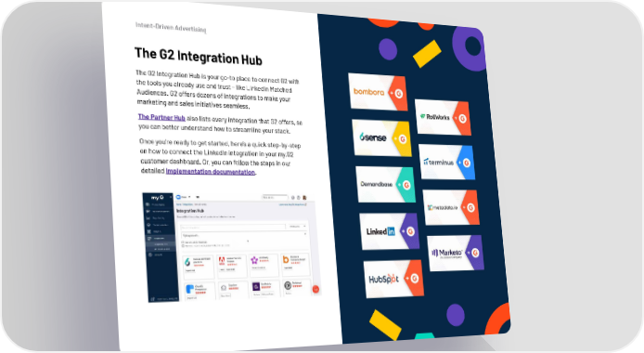Click the LinkedIn integration badge

point(389,231)
